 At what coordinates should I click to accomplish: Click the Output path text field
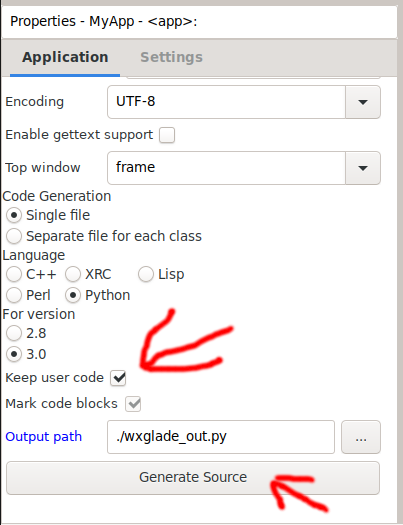[x=221, y=437]
